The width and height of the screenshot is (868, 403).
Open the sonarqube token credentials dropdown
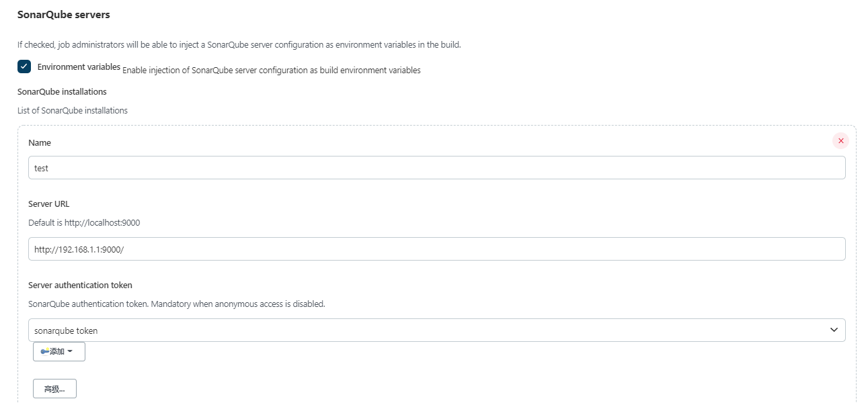coord(437,330)
